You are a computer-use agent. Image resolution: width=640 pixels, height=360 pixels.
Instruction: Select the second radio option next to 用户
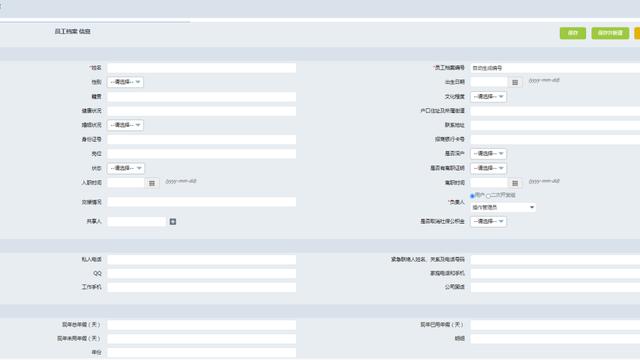489,196
